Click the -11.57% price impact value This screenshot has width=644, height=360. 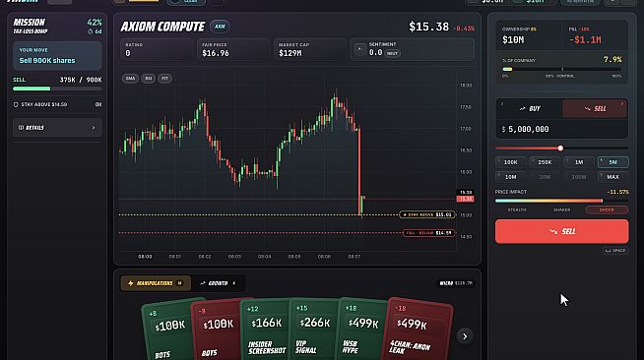617,192
